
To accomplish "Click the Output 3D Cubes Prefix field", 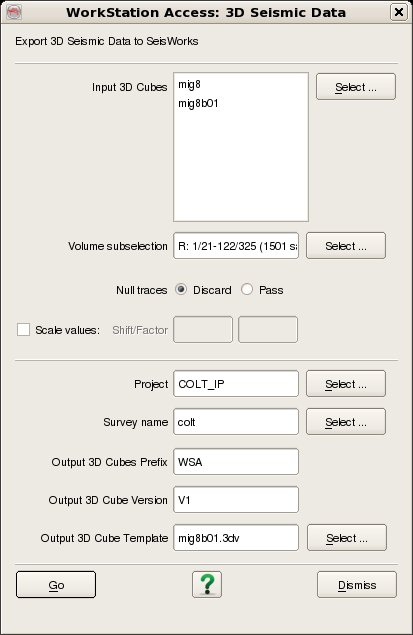I will coord(236,462).
